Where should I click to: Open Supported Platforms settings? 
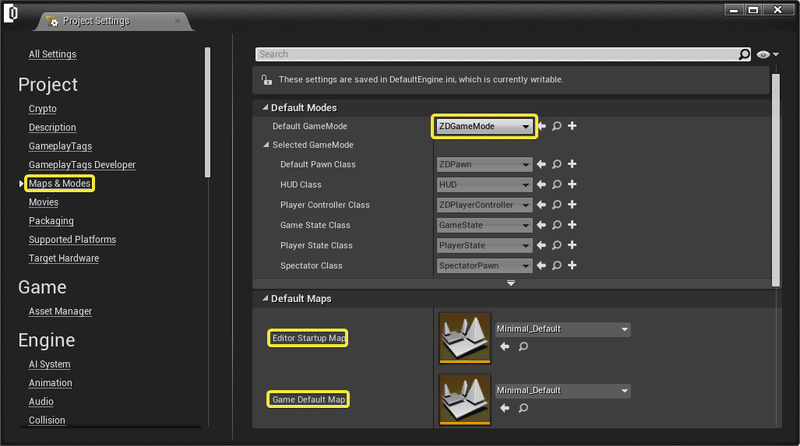pyautogui.click(x=72, y=240)
